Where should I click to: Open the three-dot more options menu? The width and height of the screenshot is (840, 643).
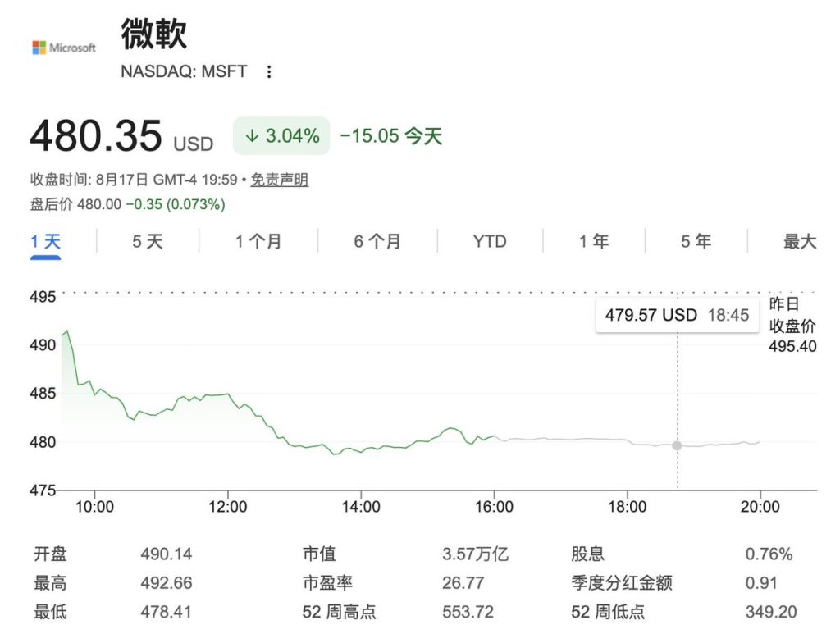(x=269, y=72)
